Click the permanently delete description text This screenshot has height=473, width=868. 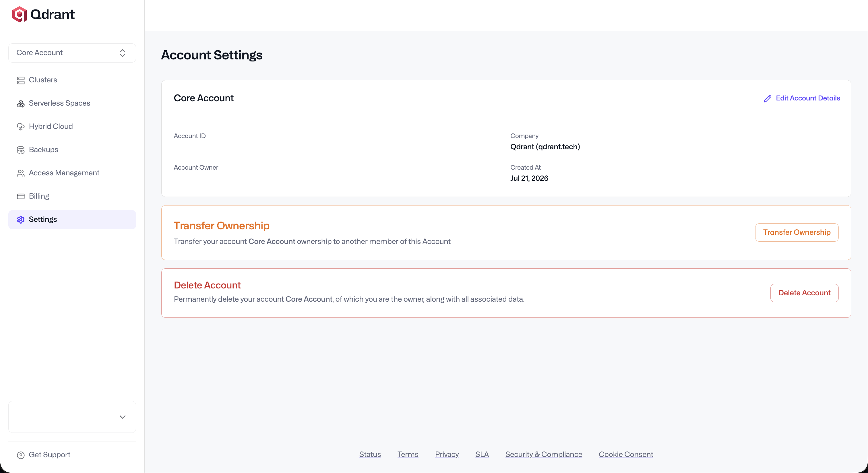click(349, 299)
